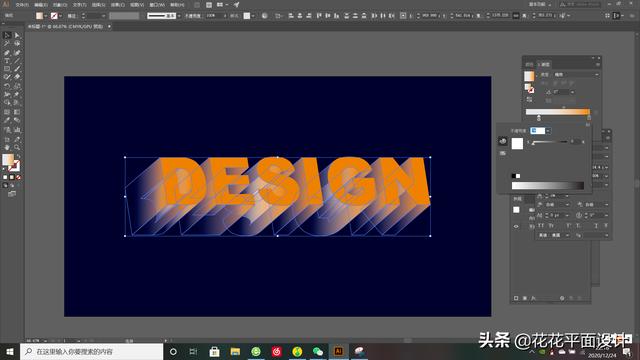Toggle Underline in Character panel
Image resolution: width=640 pixels, height=360 pixels.
click(x=596, y=225)
